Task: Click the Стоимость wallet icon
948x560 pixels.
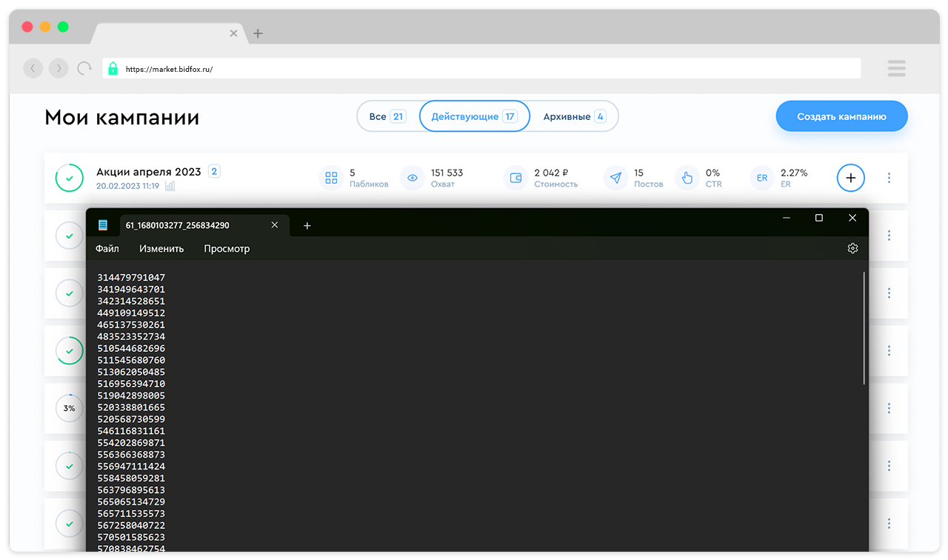Action: coord(515,178)
